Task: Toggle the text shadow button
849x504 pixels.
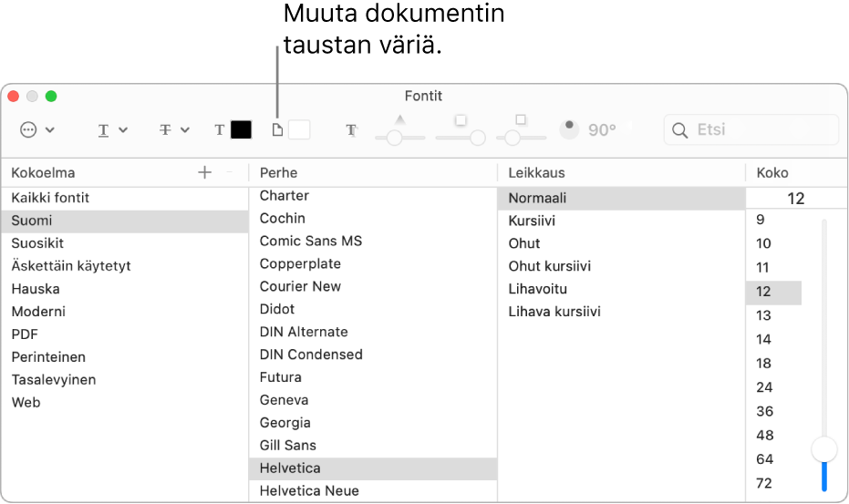Action: 351,130
